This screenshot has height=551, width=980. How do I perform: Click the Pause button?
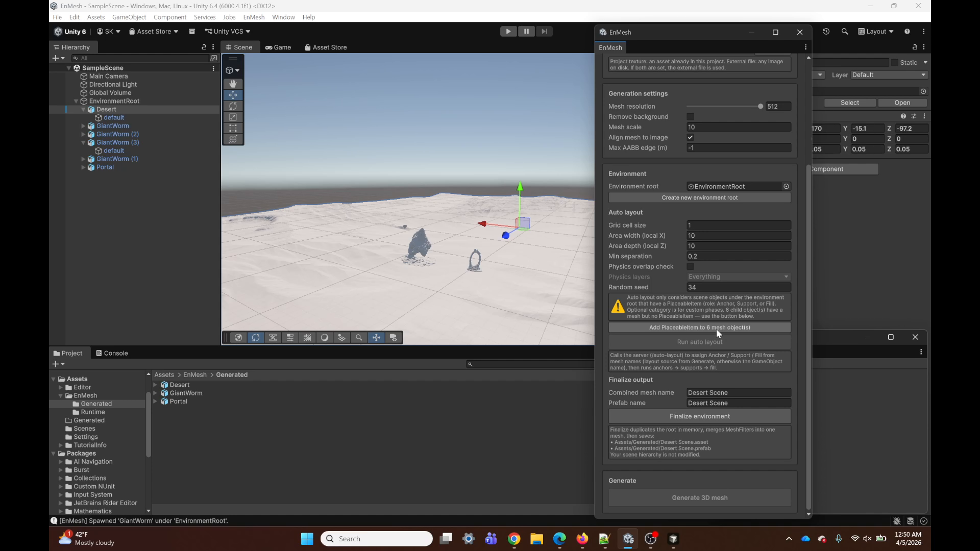click(x=526, y=32)
